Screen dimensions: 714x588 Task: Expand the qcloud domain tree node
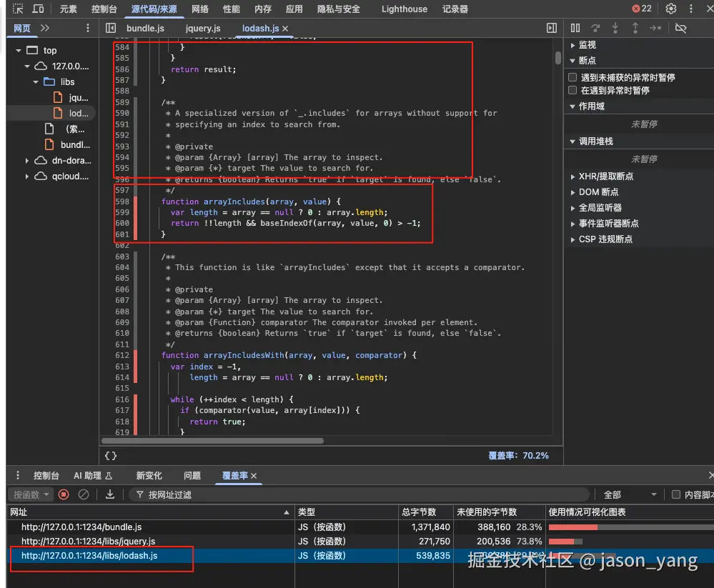(x=27, y=176)
